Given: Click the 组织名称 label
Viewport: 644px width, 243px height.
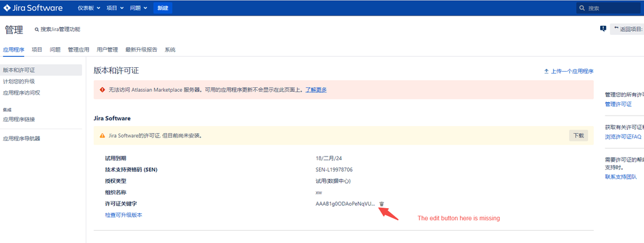Looking at the screenshot, I should click(116, 193).
